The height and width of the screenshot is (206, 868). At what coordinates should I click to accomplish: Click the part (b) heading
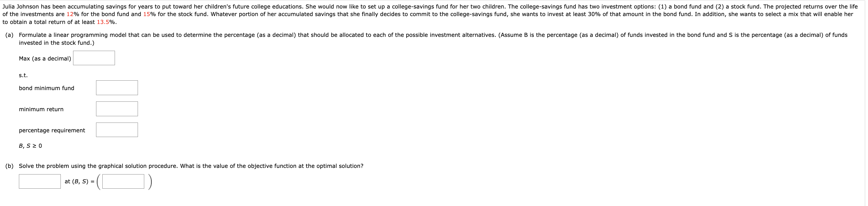9,166
